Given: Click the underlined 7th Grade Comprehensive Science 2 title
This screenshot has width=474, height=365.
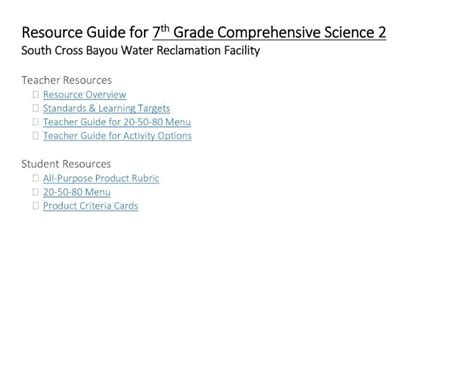Looking at the screenshot, I should pyautogui.click(x=269, y=33).
